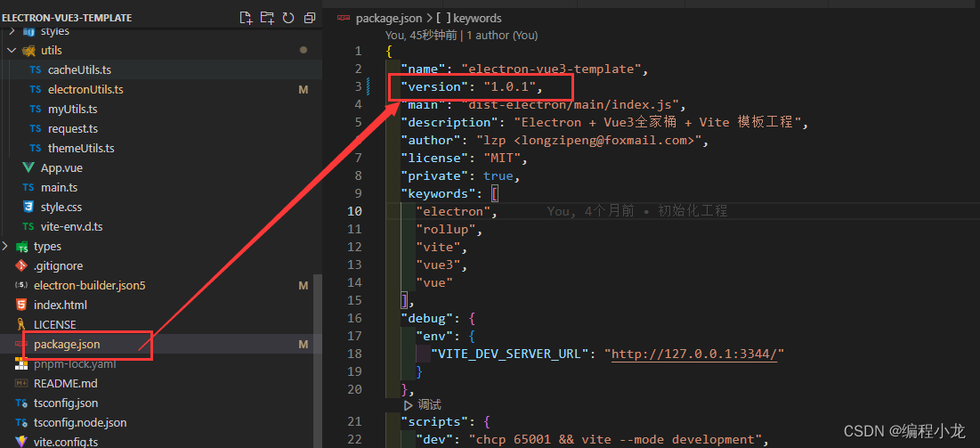Click the "VITE_DEV_SERVER_URL" key
Viewport: 980px width, 448px height.
[506, 354]
